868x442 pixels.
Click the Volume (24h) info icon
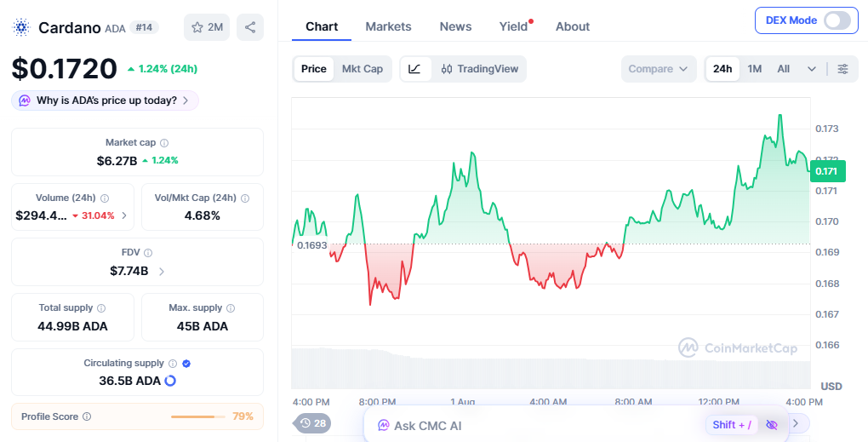click(105, 198)
